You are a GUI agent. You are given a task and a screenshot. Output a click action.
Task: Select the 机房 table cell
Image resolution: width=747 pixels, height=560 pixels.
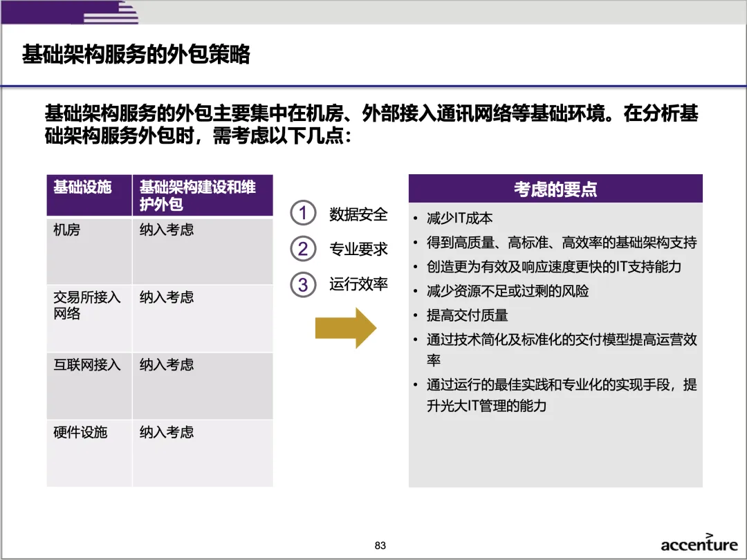point(89,251)
